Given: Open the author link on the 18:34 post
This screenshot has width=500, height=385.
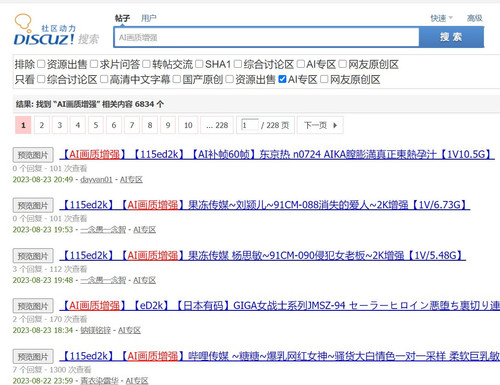Looking at the screenshot, I should (95, 330).
